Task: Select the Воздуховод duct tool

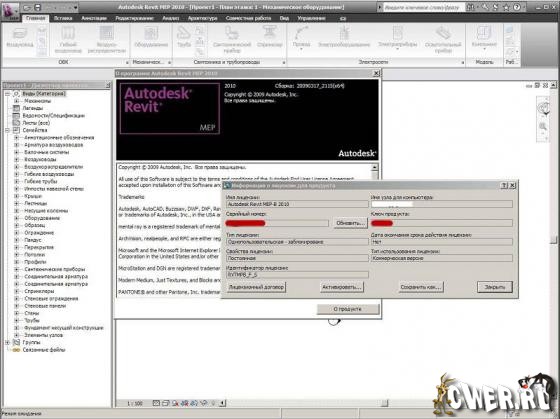Action: coord(20,38)
